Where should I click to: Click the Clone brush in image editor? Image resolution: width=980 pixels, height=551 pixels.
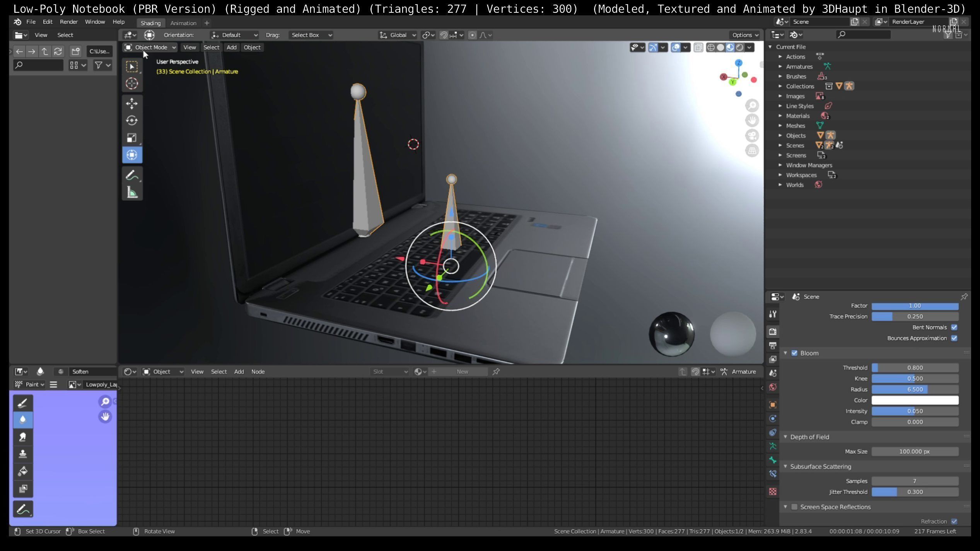pyautogui.click(x=23, y=454)
